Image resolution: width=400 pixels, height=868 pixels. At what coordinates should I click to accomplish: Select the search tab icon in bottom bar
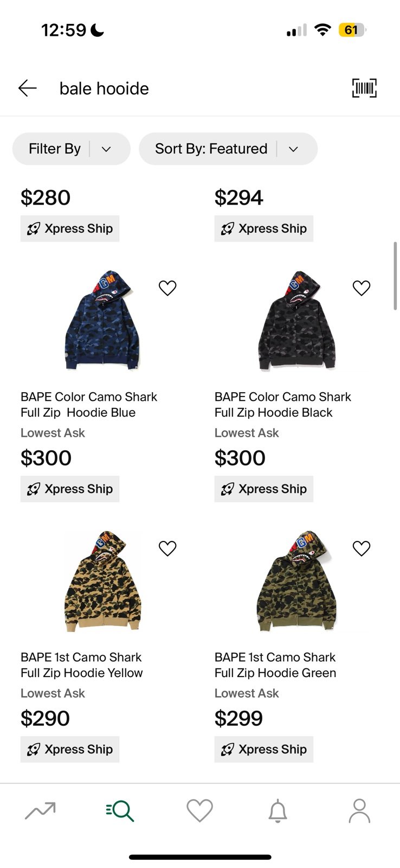coord(120,810)
